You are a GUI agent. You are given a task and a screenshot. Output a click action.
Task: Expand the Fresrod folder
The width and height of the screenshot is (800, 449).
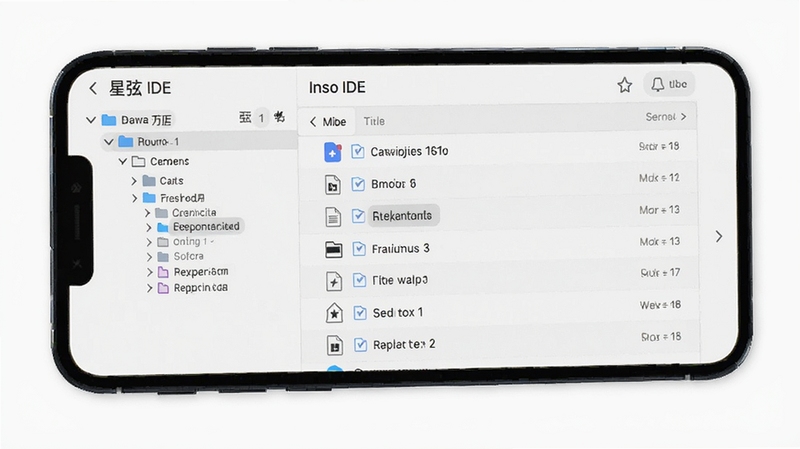134,198
